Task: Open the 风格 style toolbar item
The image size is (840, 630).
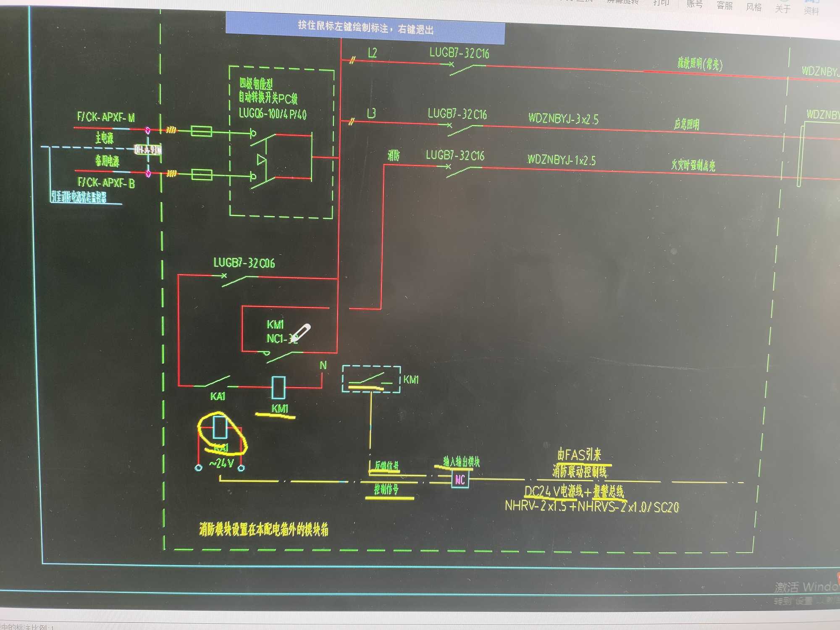Action: [x=754, y=7]
